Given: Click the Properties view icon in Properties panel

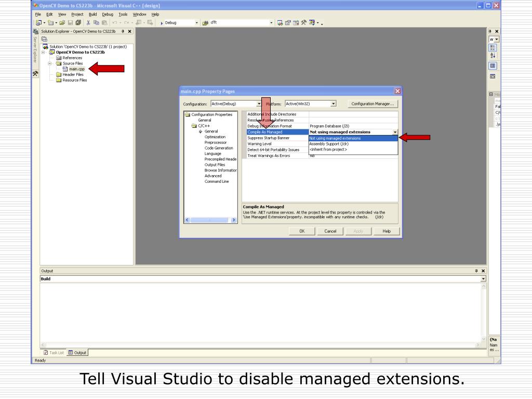Looking at the screenshot, I should (x=493, y=65).
